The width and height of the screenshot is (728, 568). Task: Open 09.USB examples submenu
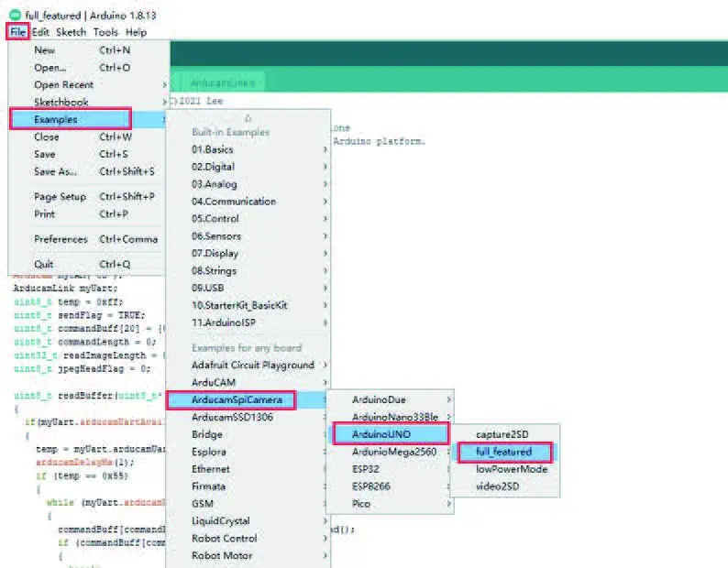point(248,288)
